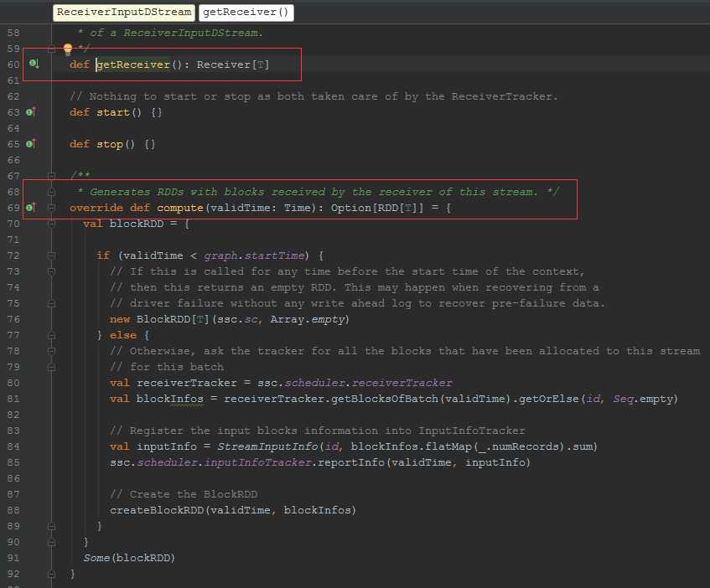Click validTime parameter in compute signature
Screen dimensions: 710x588
241,208
